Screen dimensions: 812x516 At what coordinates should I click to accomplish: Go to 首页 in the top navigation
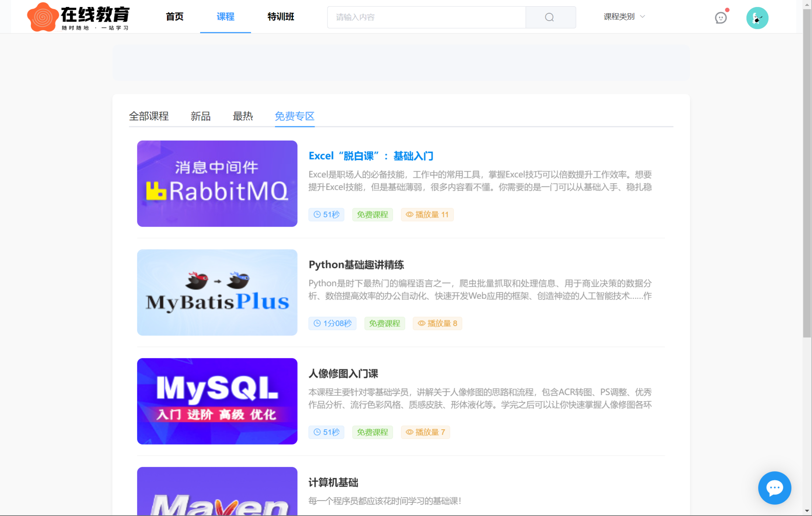click(174, 17)
